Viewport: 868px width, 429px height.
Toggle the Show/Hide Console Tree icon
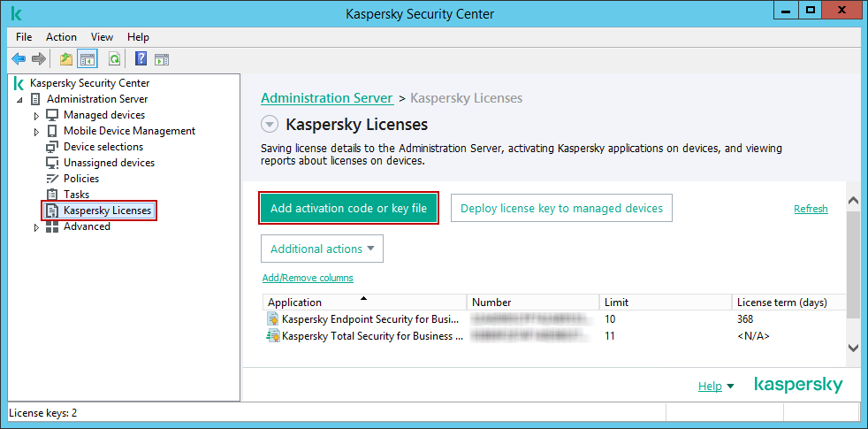coord(88,59)
